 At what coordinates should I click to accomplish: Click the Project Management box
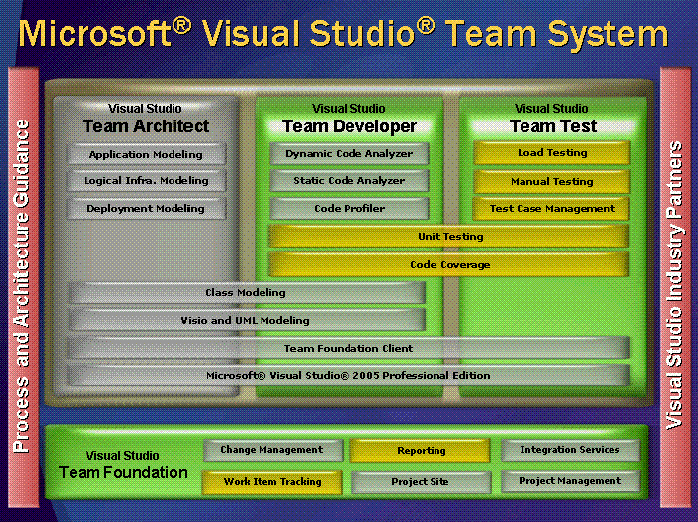570,481
